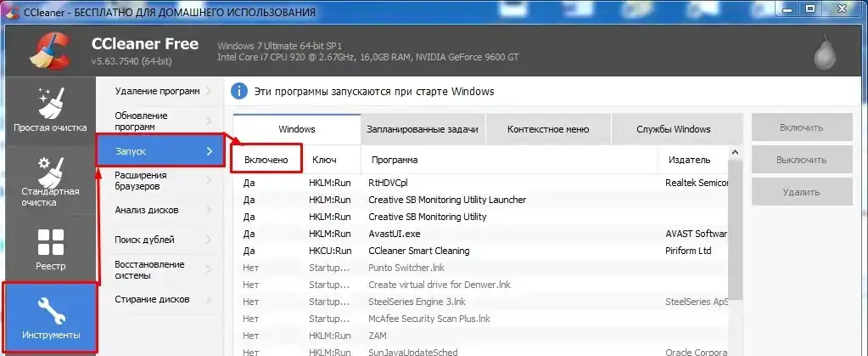This screenshot has height=356, width=868.
Task: Select Creative SB Monitoring Utility Launcher row
Action: (x=480, y=200)
